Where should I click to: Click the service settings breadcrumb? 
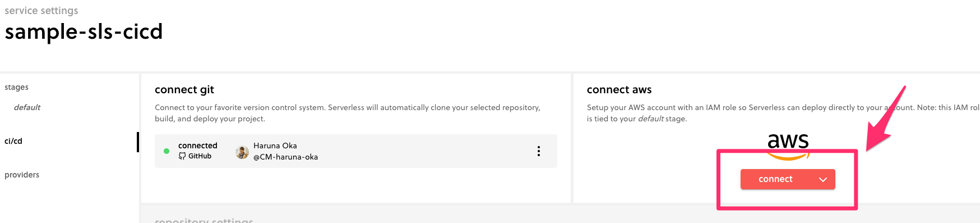click(x=41, y=11)
